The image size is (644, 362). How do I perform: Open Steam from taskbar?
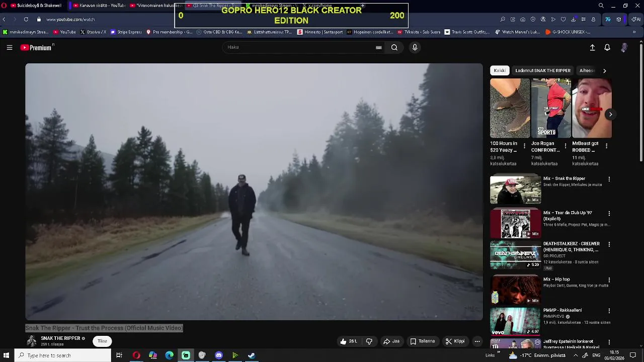[x=251, y=355]
